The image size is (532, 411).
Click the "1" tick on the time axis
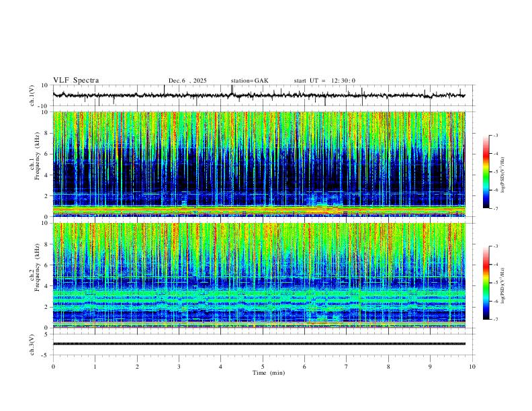click(x=95, y=367)
